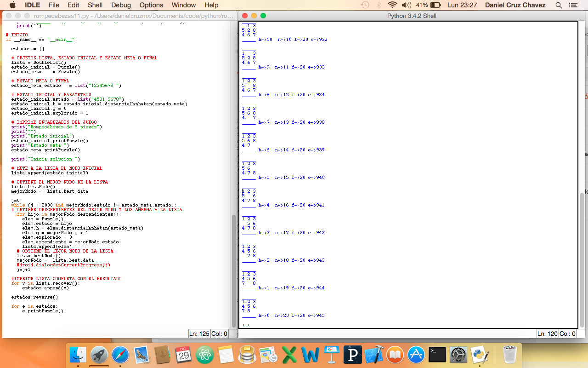This screenshot has width=588, height=368.
Task: Click the '# INICIO' comment line
Action: (17, 35)
